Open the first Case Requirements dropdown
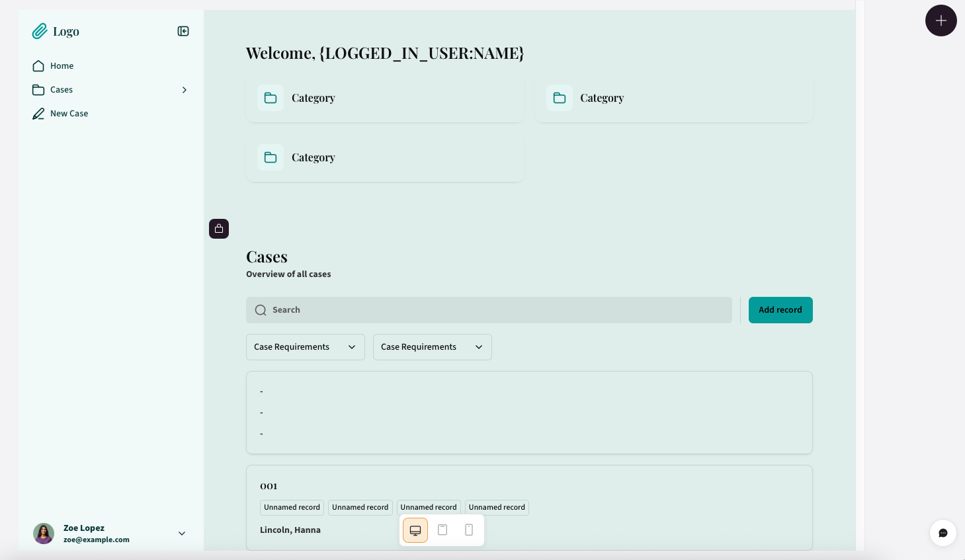This screenshot has height=560, width=965. 305,346
